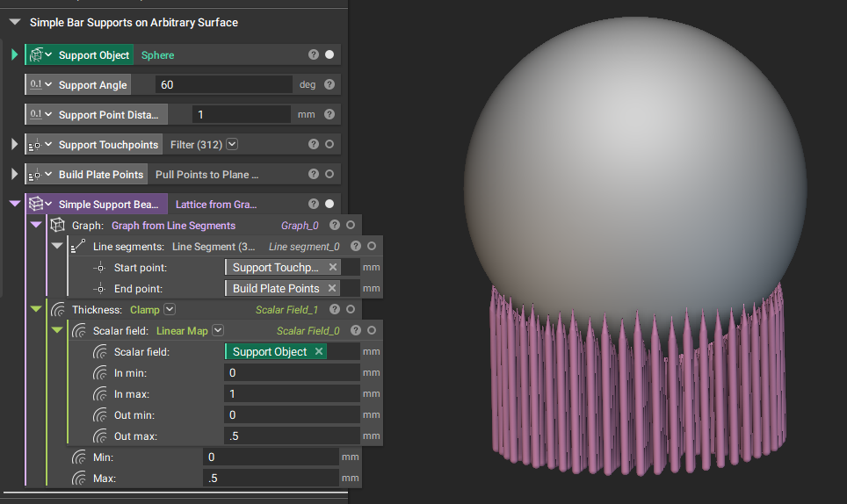847x504 pixels.
Task: Click the In min scalar field icon
Action: point(100,373)
